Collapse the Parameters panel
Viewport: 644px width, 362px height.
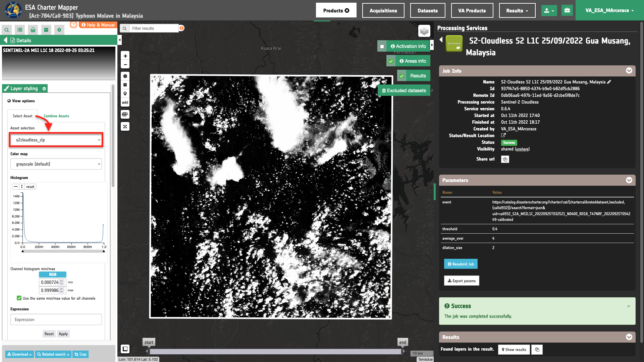point(629,180)
